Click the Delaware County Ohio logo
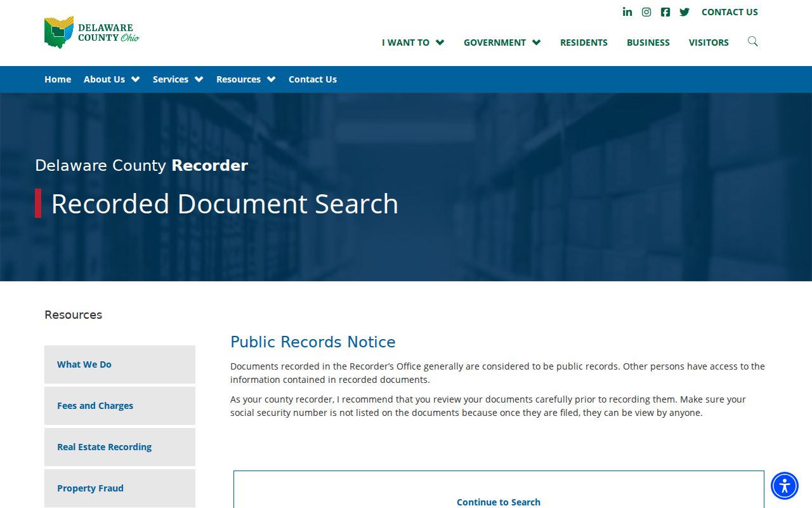Viewport: 812px width, 508px height. [91, 32]
